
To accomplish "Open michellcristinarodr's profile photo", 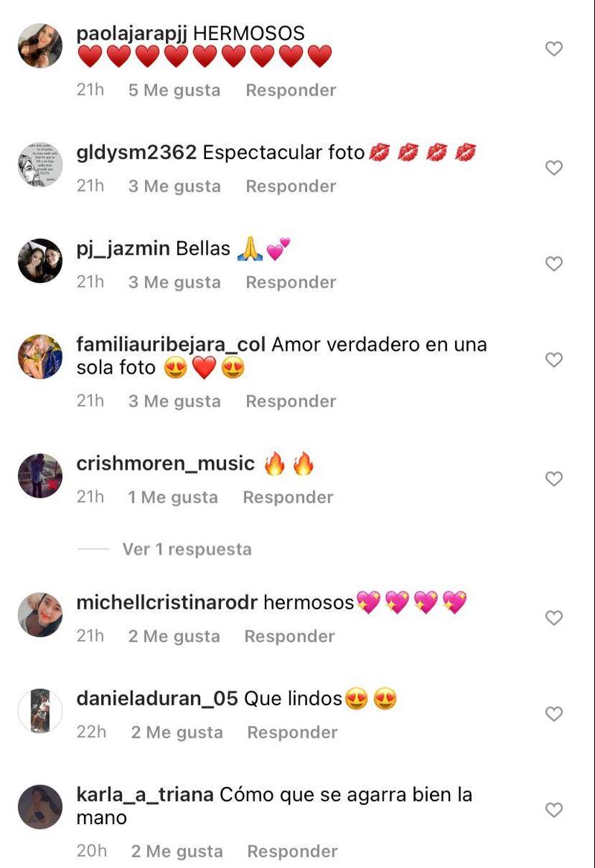I will 40,615.
